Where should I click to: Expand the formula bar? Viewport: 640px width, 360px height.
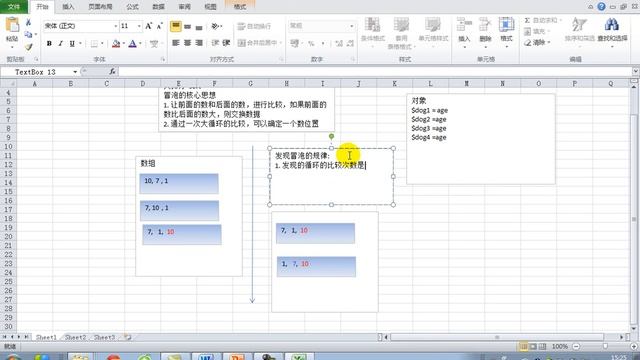(636, 72)
